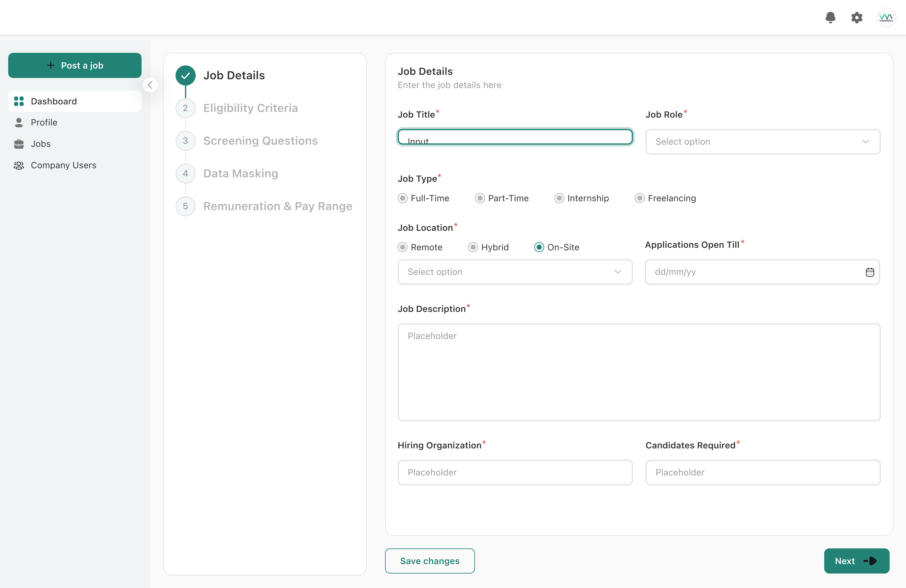Open the Profile menu item

click(44, 123)
